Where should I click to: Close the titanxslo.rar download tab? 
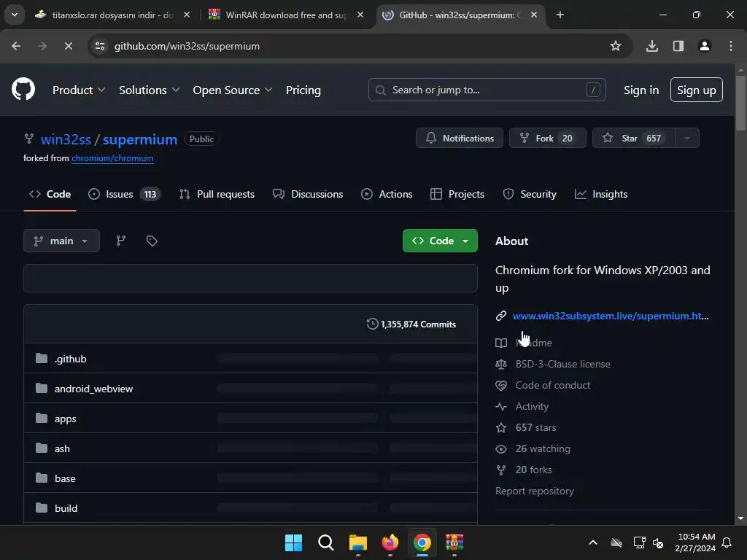[187, 15]
